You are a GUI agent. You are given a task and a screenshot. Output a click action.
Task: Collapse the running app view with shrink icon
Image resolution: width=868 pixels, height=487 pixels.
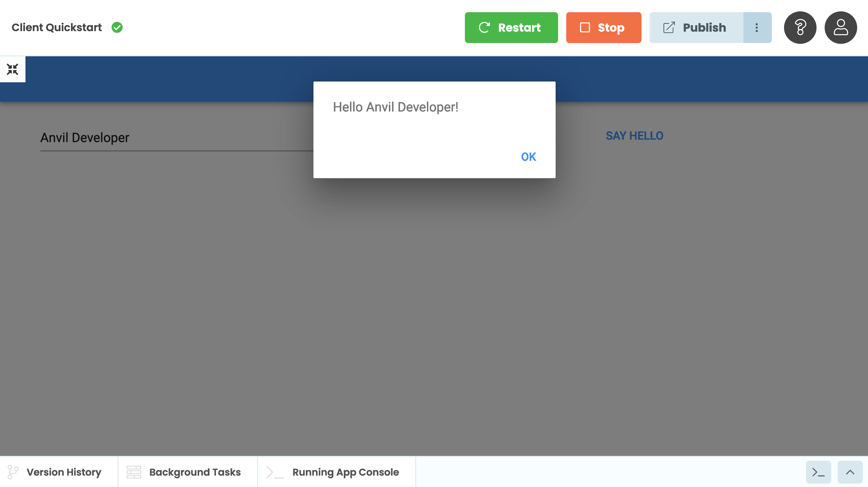point(12,69)
